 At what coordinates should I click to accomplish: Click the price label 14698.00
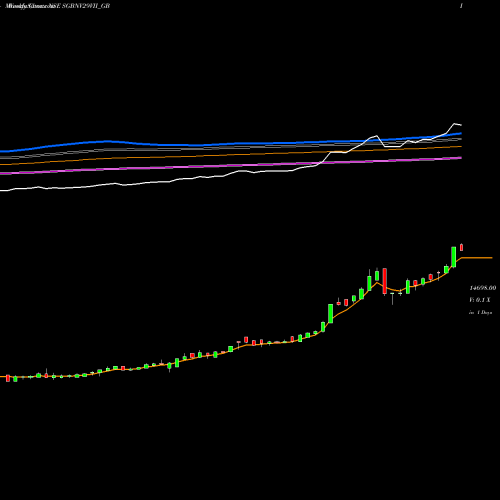[x=482, y=288]
